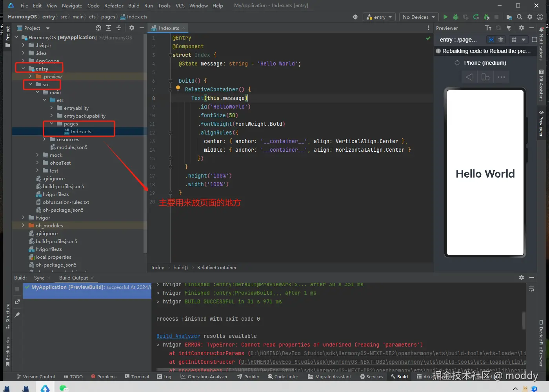
Task: Toggle the Previewer layers view button
Action: point(501,40)
